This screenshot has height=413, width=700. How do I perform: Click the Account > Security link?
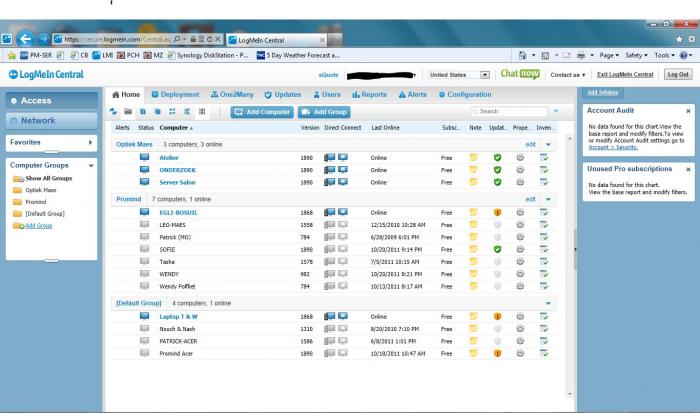612,147
